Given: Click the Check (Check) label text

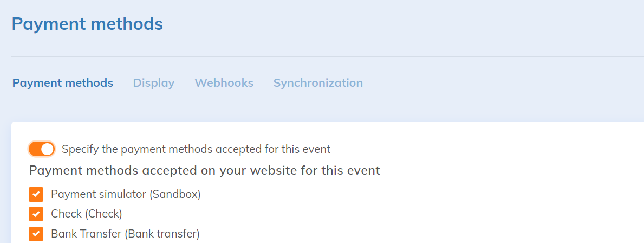Looking at the screenshot, I should 87,214.
